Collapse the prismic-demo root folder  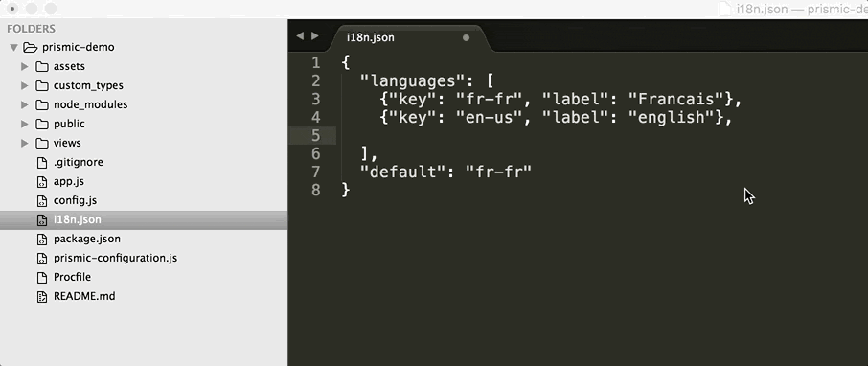pos(13,48)
